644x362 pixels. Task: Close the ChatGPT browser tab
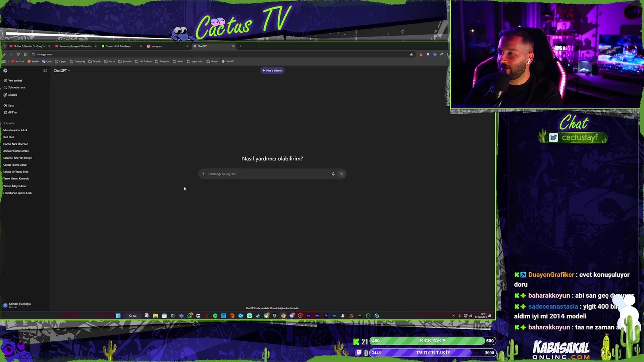coord(233,46)
